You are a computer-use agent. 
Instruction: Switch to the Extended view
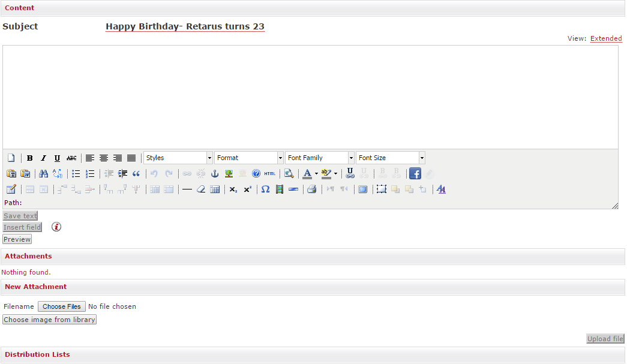pos(606,38)
